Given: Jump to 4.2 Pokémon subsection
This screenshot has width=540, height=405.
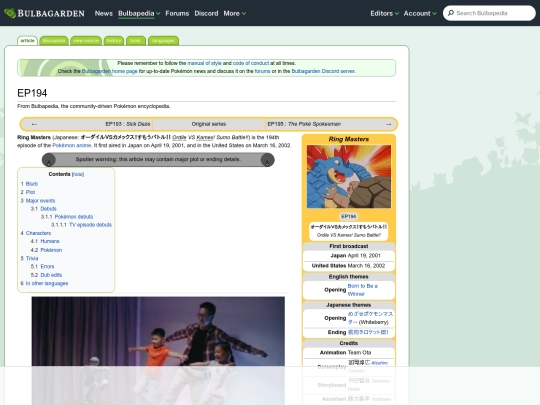Looking at the screenshot, I should coord(51,250).
